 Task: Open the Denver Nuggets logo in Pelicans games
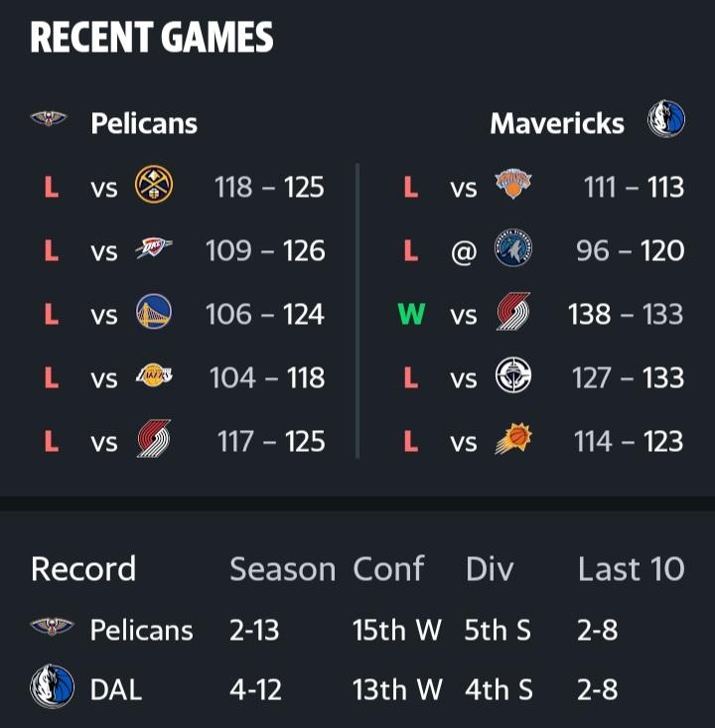[154, 186]
